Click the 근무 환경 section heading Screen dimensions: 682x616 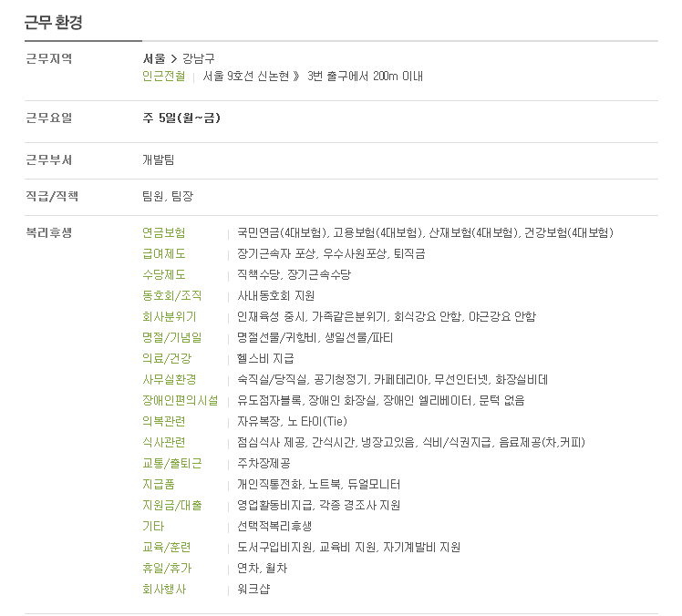pos(54,22)
